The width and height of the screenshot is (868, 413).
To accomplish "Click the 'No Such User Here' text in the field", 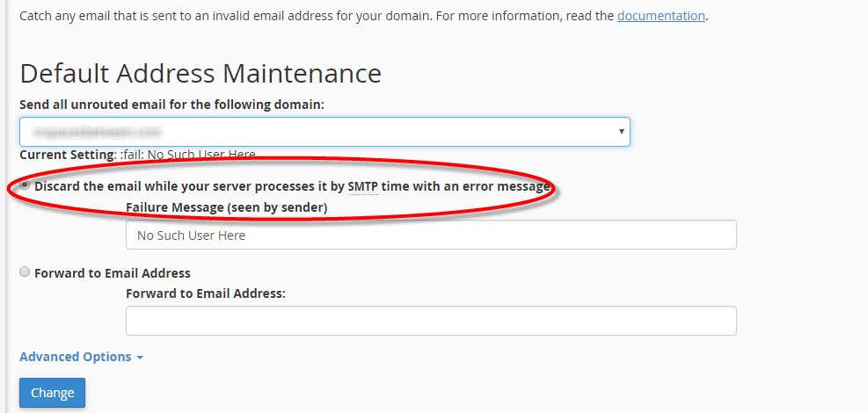I will [x=191, y=235].
